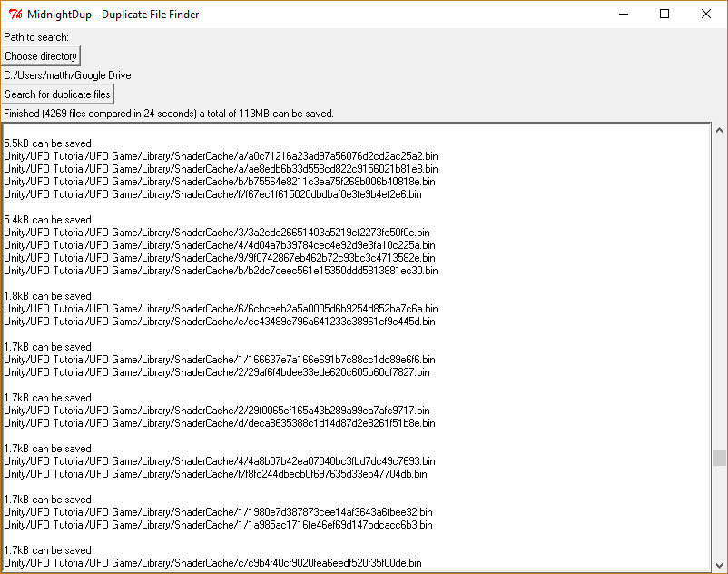728x574 pixels.
Task: Click the ShaderCache/3/3a2edd26651403a file entry
Action: (217, 233)
